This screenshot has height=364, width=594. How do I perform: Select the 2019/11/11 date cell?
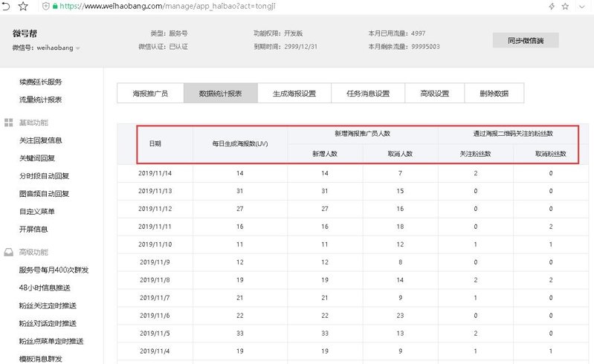click(155, 227)
